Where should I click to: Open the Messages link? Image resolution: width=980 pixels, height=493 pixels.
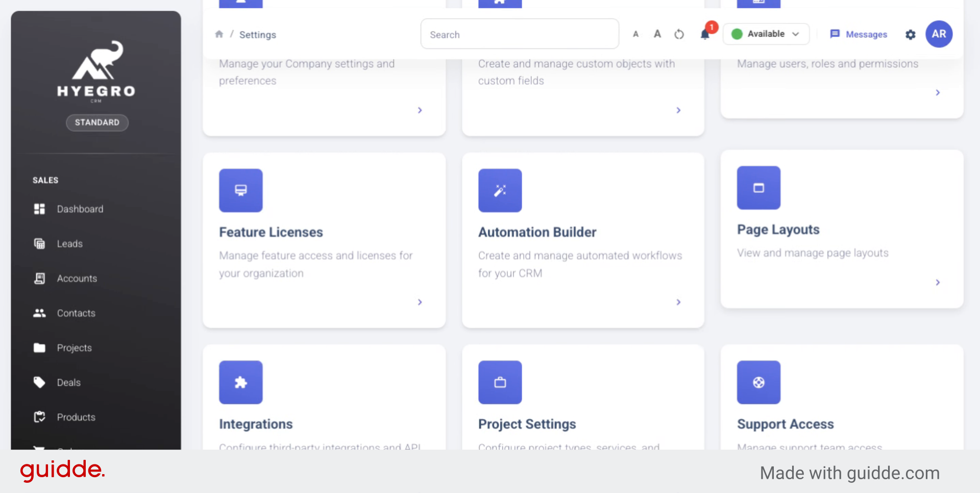(x=859, y=34)
